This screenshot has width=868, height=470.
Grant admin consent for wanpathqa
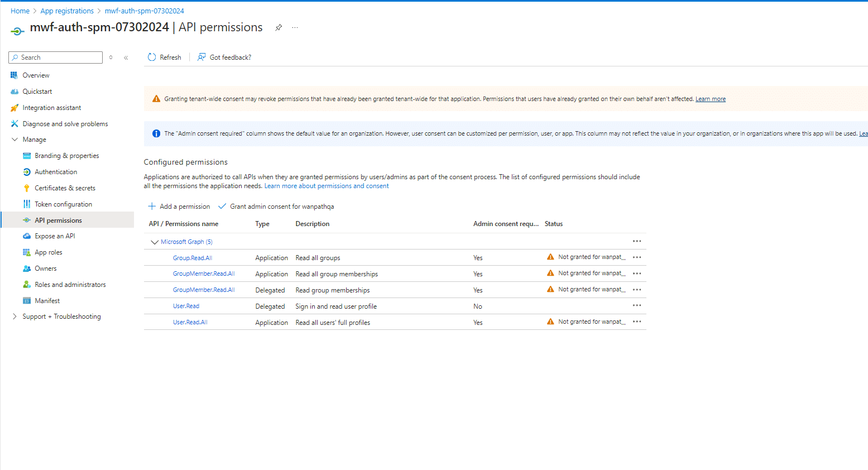tap(276, 207)
